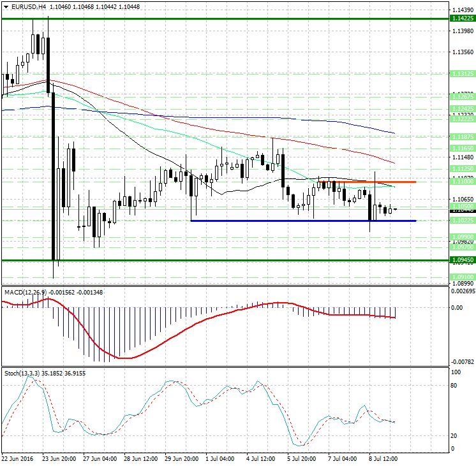This screenshot has height=466, width=476.
Task: Click the 1 Jul 04:00 time label
Action: tap(219, 458)
